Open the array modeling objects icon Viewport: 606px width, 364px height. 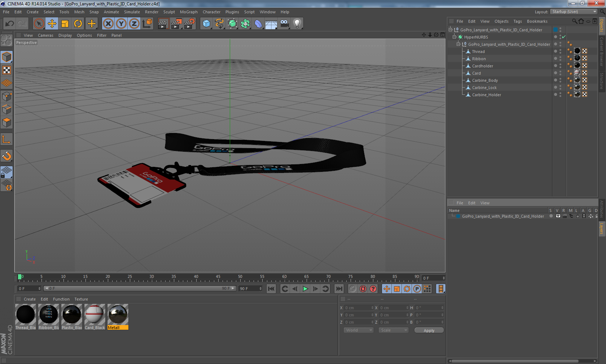245,24
